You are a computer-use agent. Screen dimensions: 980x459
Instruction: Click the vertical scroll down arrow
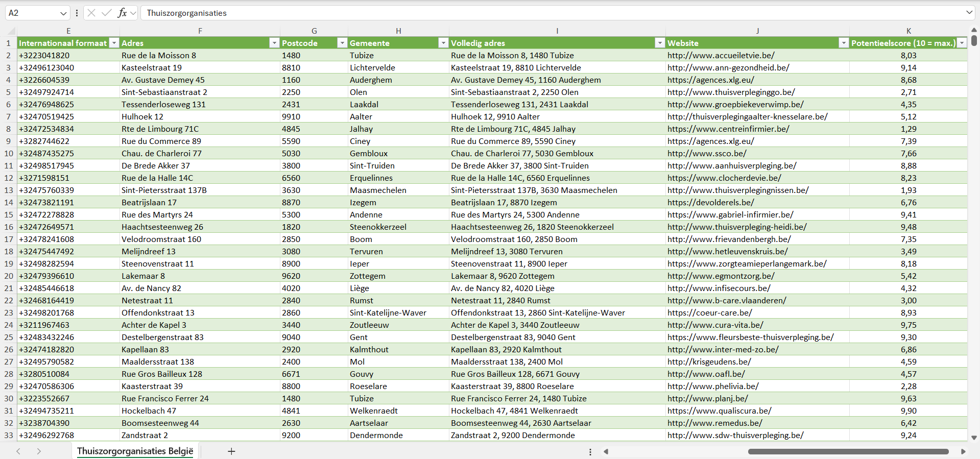974,438
